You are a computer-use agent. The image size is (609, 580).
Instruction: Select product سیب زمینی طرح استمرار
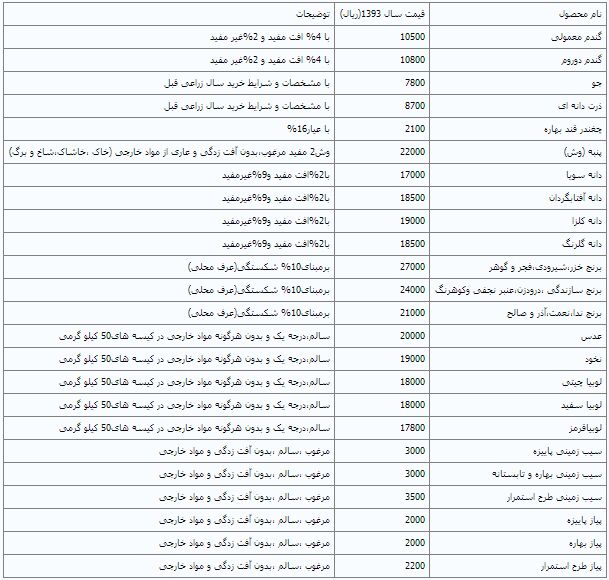[x=554, y=496]
